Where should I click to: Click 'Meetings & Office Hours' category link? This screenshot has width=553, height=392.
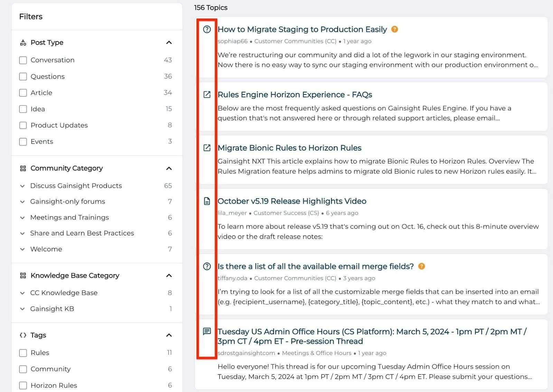(x=317, y=353)
